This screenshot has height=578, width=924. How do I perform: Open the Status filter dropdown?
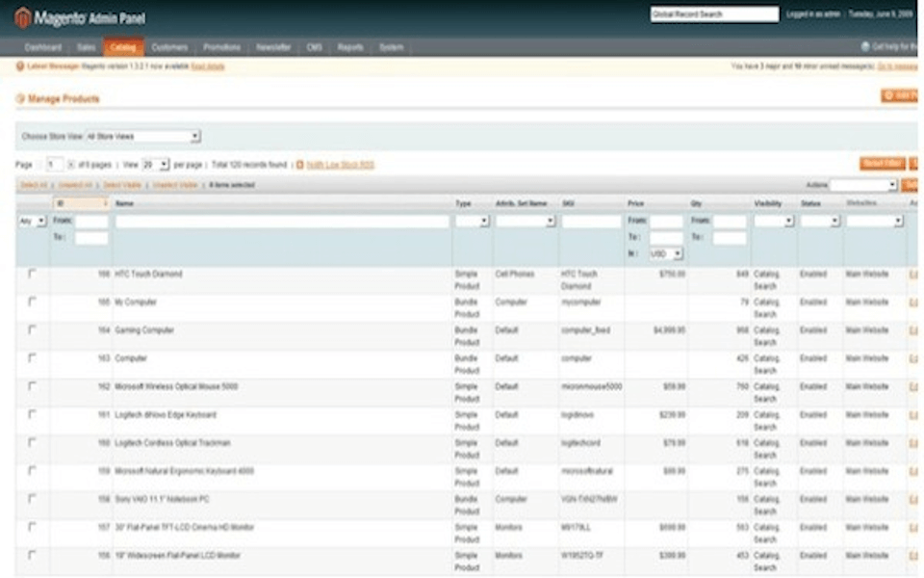820,222
